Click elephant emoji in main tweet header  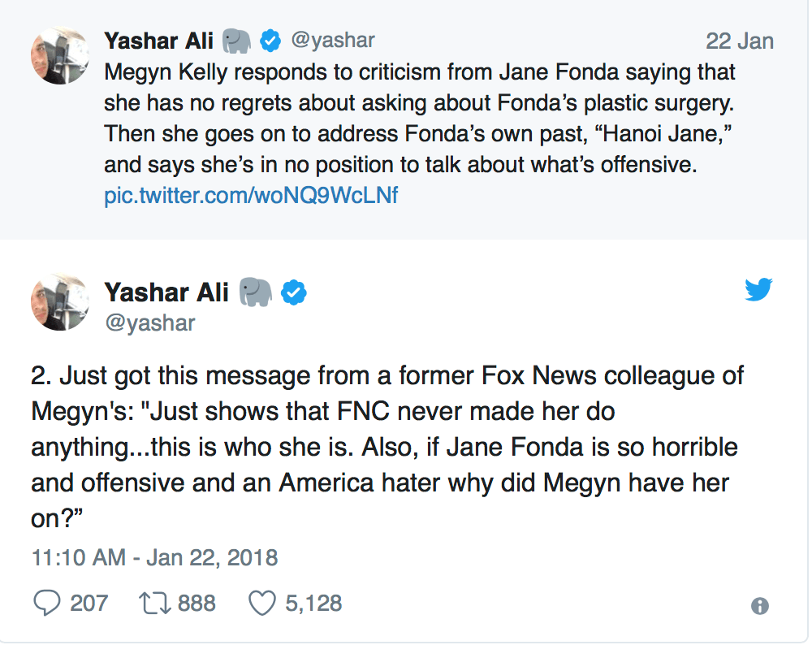[255, 292]
